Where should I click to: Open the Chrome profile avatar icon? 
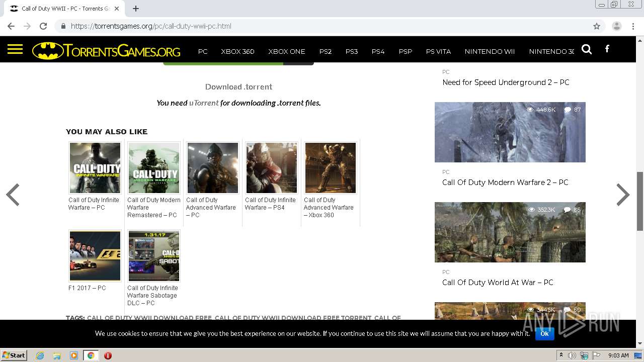(617, 26)
